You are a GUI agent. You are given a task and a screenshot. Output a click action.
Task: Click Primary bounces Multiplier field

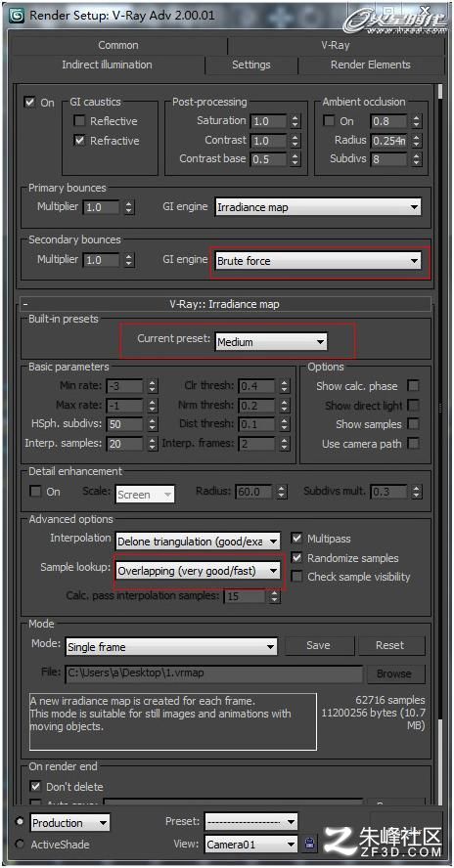click(x=101, y=207)
